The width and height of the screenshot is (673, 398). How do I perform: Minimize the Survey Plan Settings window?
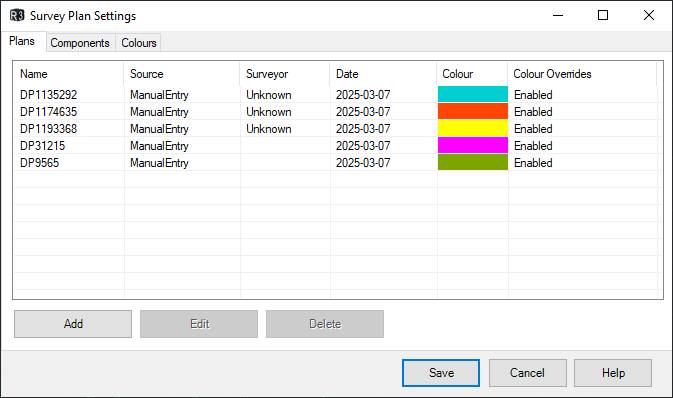point(558,15)
